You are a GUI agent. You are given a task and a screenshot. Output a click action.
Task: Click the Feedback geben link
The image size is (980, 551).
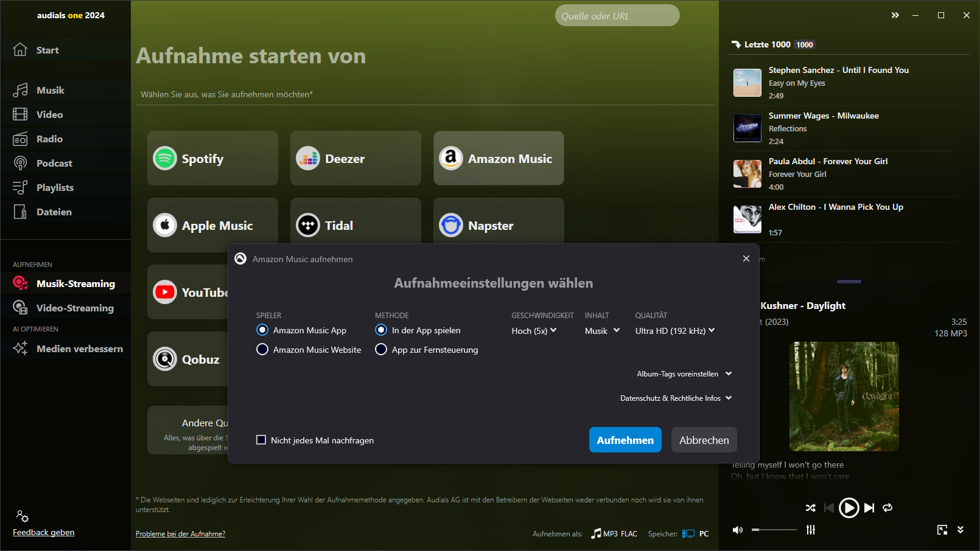[44, 532]
